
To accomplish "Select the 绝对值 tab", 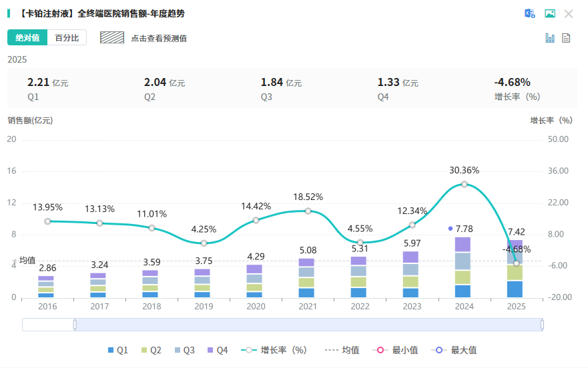I will coord(27,38).
